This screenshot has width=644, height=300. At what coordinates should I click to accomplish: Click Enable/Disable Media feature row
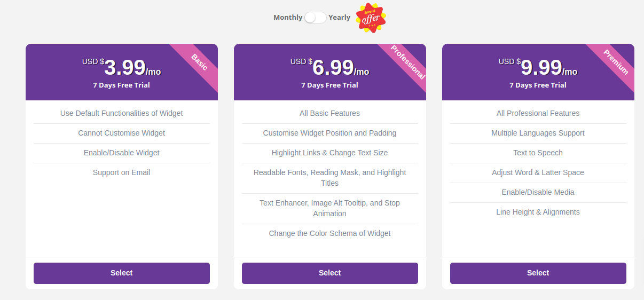click(x=538, y=193)
